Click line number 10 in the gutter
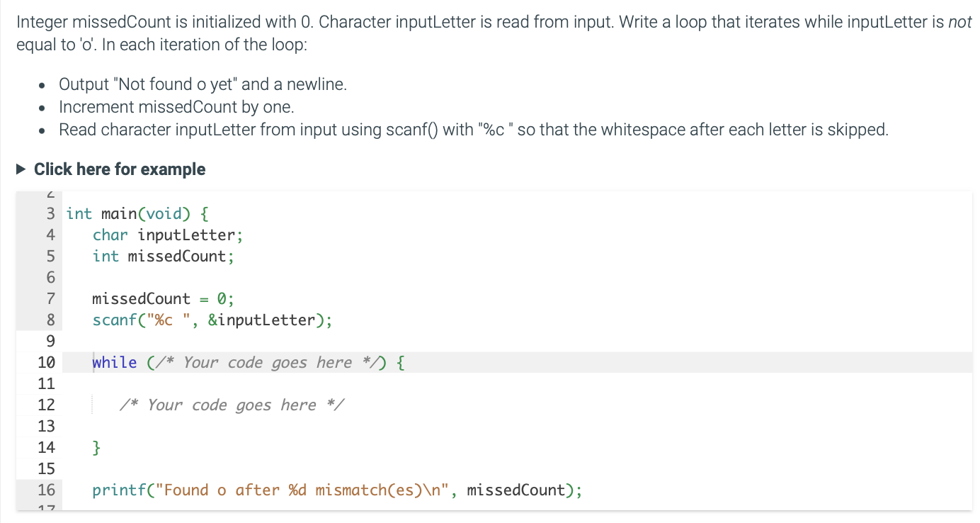This screenshot has height=523, width=980. [x=46, y=362]
